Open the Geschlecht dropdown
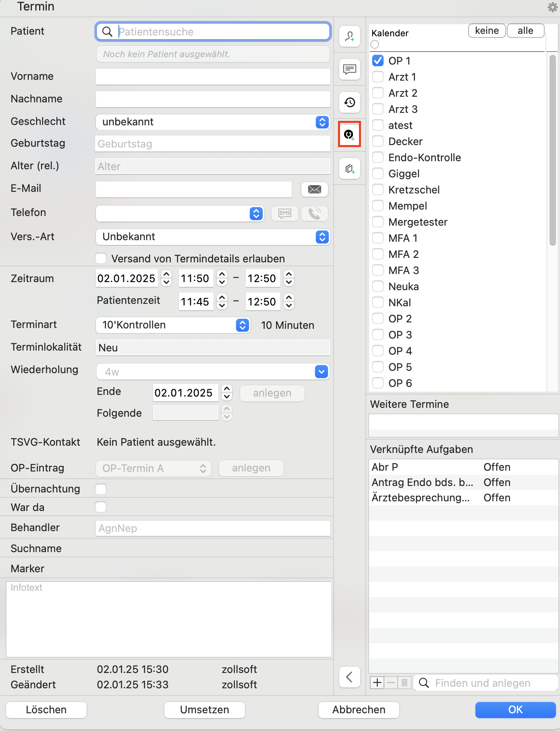 pos(213,122)
